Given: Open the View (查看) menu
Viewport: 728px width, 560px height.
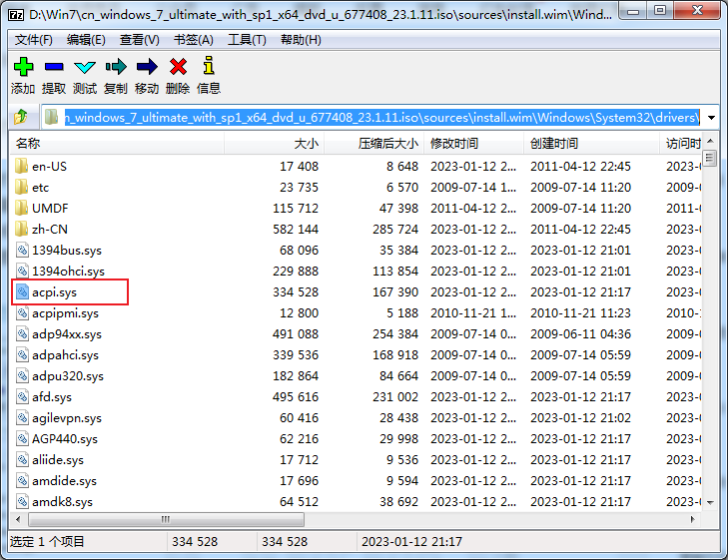Looking at the screenshot, I should point(139,40).
